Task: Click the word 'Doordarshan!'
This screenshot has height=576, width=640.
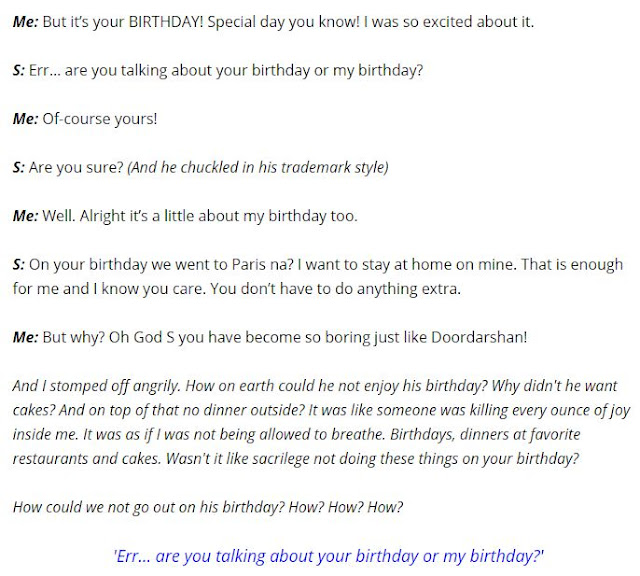Action: (479, 337)
